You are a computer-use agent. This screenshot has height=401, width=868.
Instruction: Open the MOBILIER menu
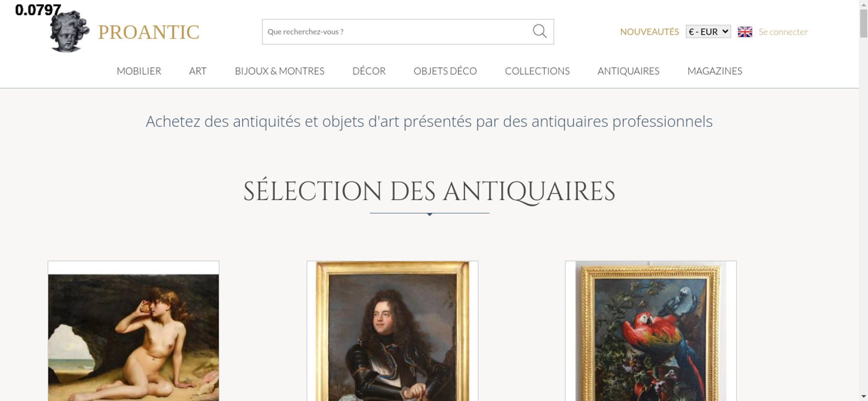[x=139, y=71]
